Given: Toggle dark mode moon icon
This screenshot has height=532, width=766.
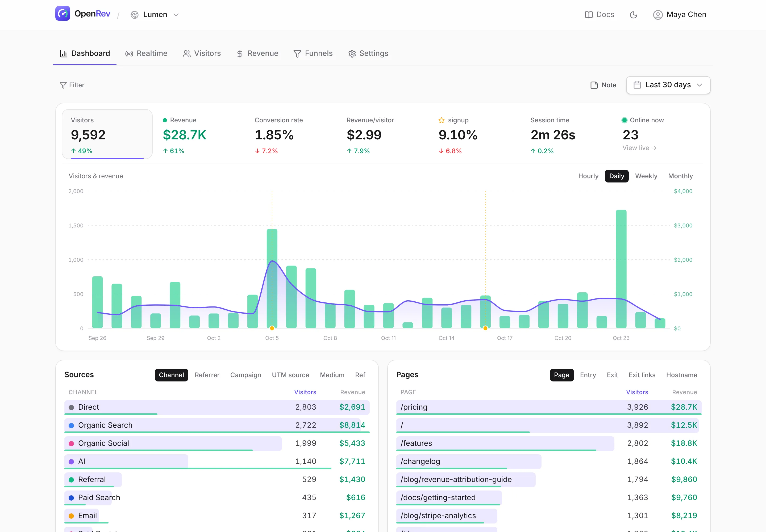Looking at the screenshot, I should pyautogui.click(x=633, y=15).
